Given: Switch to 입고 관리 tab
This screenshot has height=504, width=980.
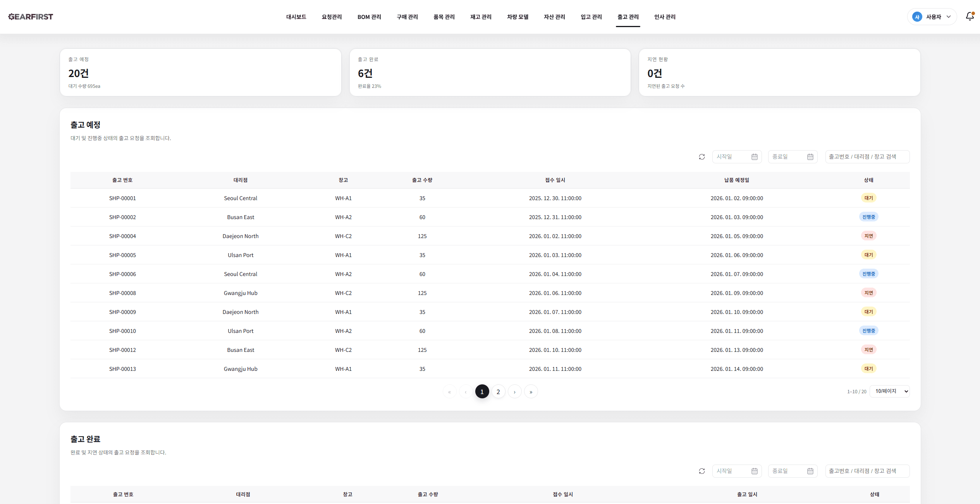Looking at the screenshot, I should pyautogui.click(x=591, y=17).
